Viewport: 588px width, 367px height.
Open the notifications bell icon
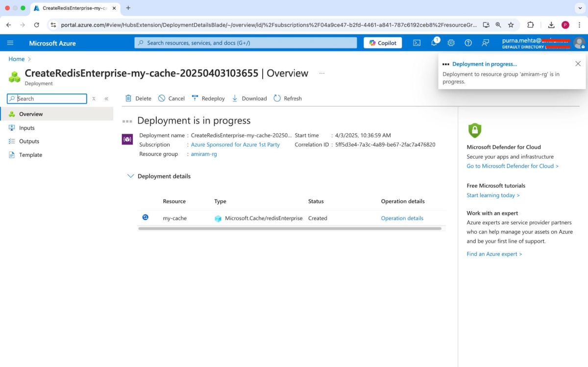[x=434, y=43]
